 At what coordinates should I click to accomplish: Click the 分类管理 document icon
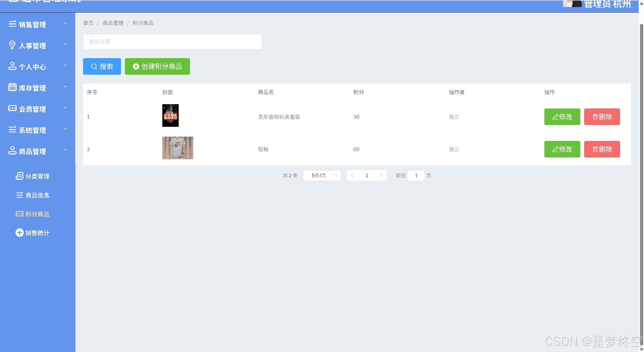tap(20, 176)
